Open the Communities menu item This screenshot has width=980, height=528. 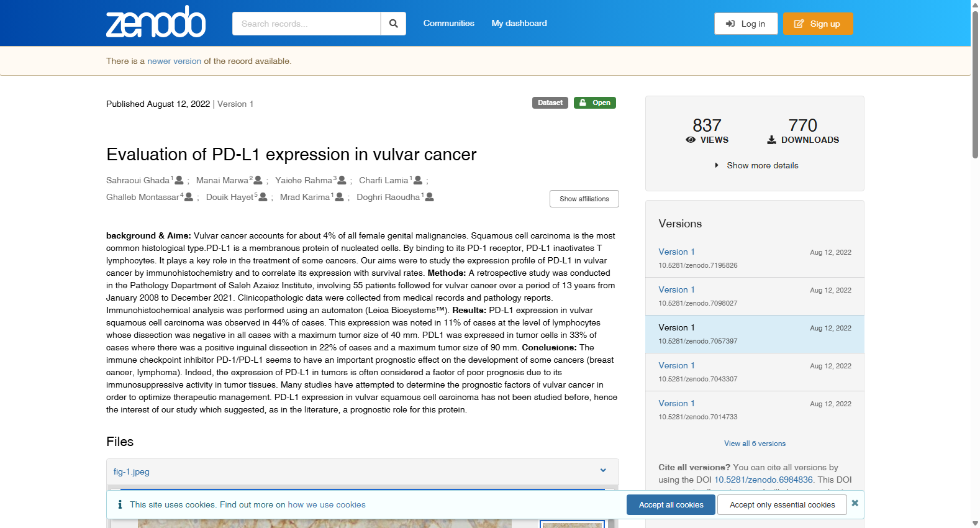(x=449, y=23)
